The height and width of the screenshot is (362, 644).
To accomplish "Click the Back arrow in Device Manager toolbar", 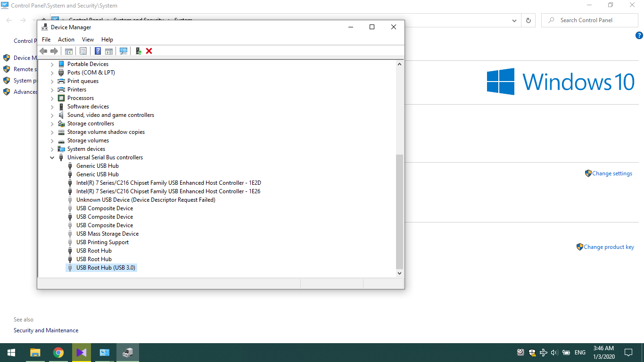I will coord(43,51).
